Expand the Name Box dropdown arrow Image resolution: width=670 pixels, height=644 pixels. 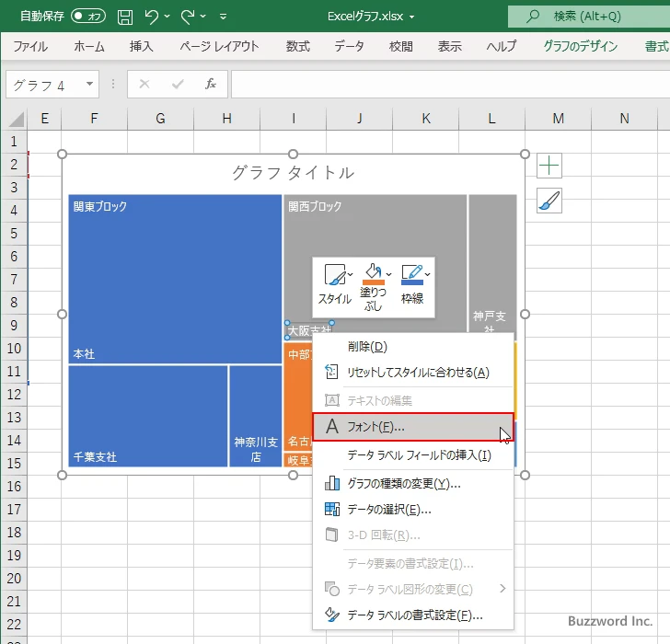click(89, 85)
